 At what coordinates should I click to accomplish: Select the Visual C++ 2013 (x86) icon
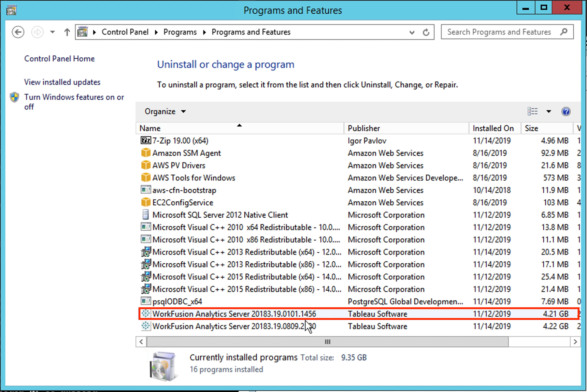pyautogui.click(x=146, y=264)
